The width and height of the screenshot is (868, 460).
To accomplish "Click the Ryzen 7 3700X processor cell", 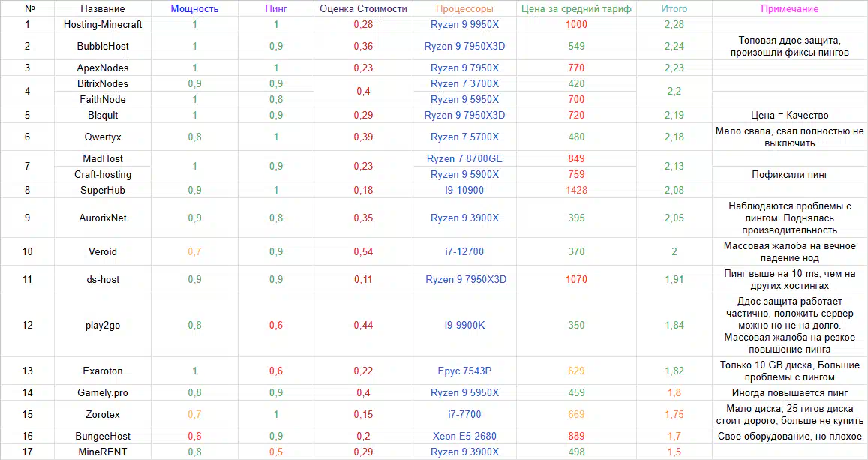I will point(464,83).
